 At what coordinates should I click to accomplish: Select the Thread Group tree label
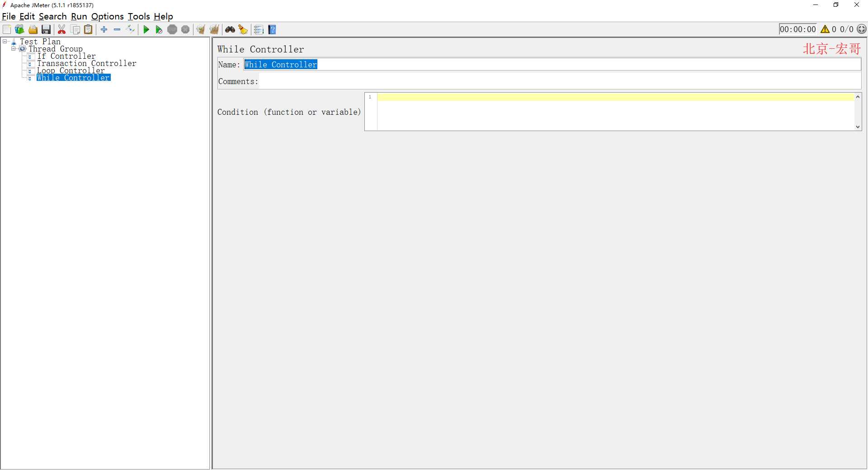click(x=56, y=49)
